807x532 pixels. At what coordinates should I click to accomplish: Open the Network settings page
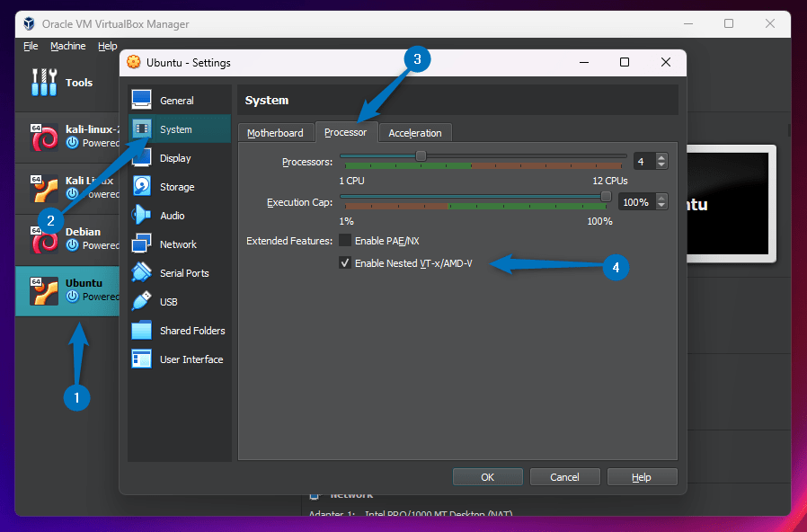point(176,244)
